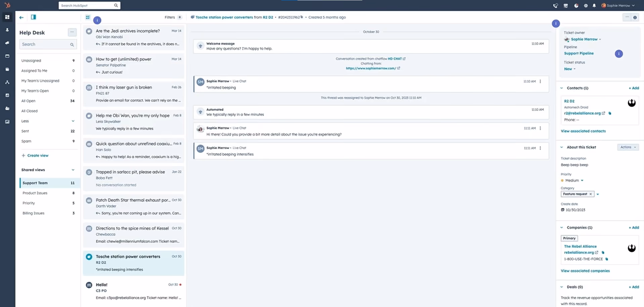Collapse the About this ticket section

click(x=562, y=147)
